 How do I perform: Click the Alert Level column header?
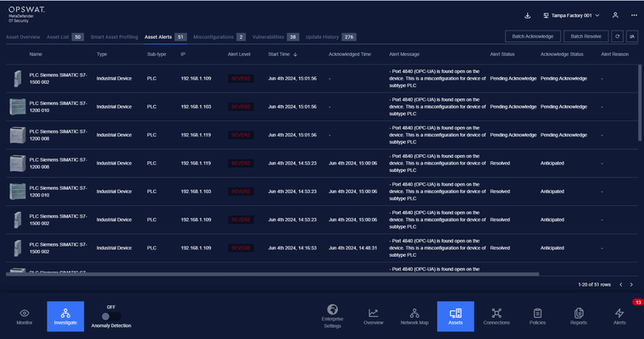point(239,54)
